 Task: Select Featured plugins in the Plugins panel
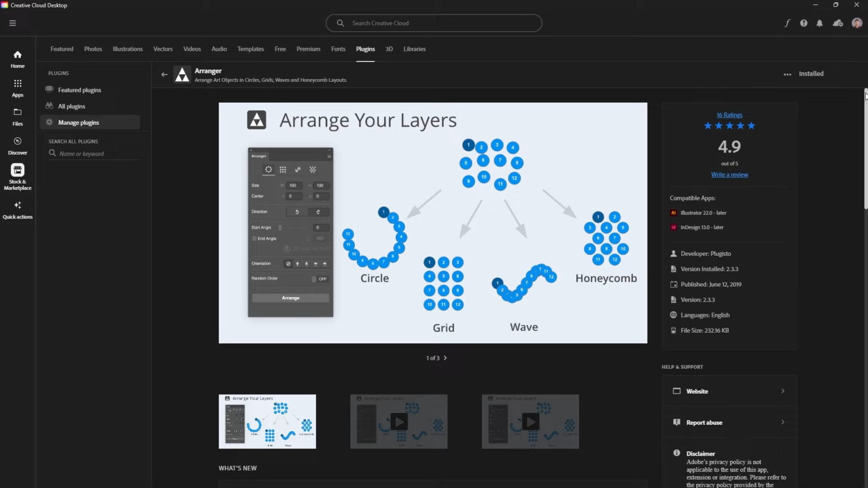point(80,89)
